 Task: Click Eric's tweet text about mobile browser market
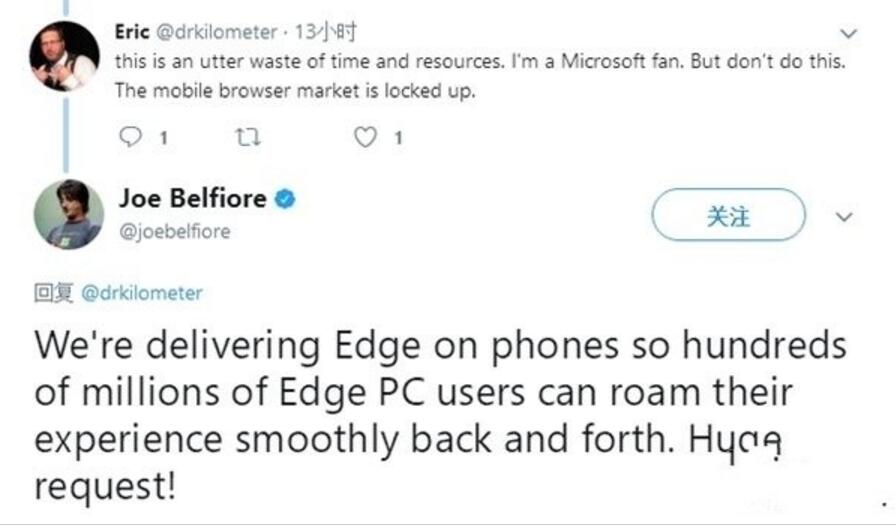[480, 76]
